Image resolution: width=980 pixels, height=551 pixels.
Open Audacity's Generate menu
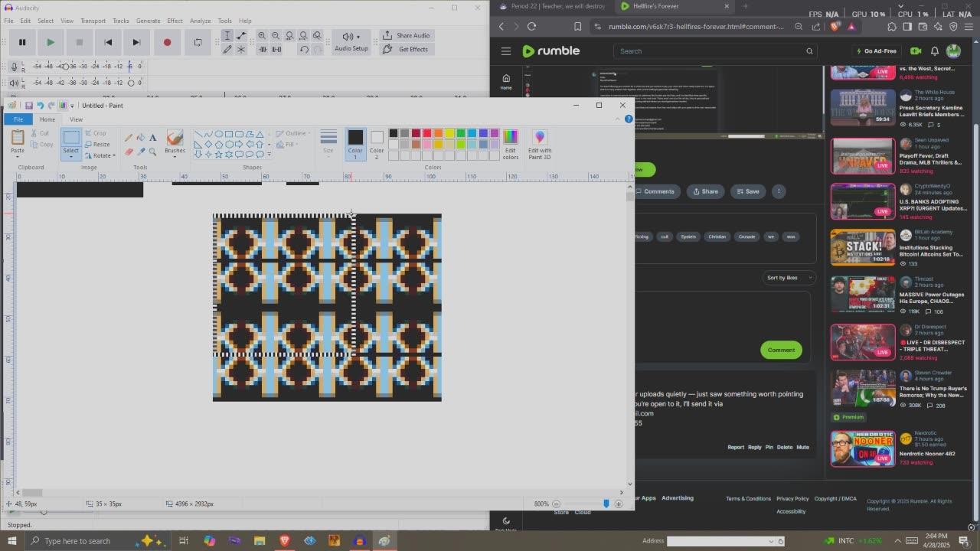coord(148,21)
